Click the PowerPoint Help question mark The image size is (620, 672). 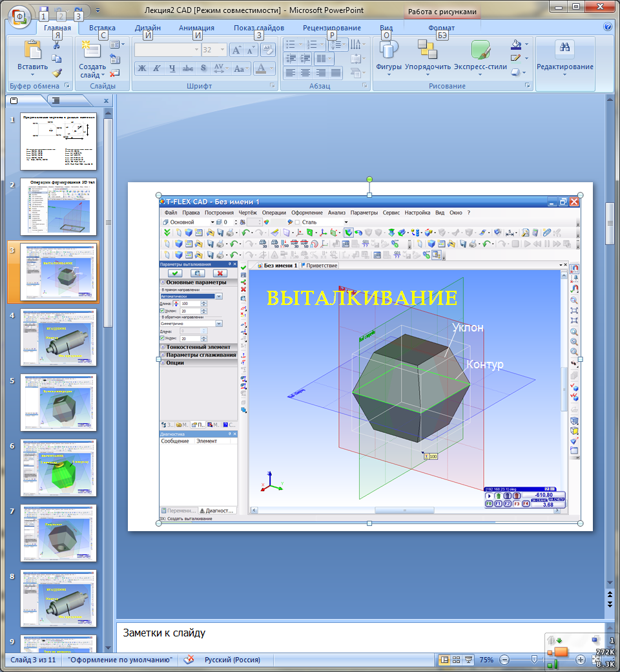tap(608, 26)
